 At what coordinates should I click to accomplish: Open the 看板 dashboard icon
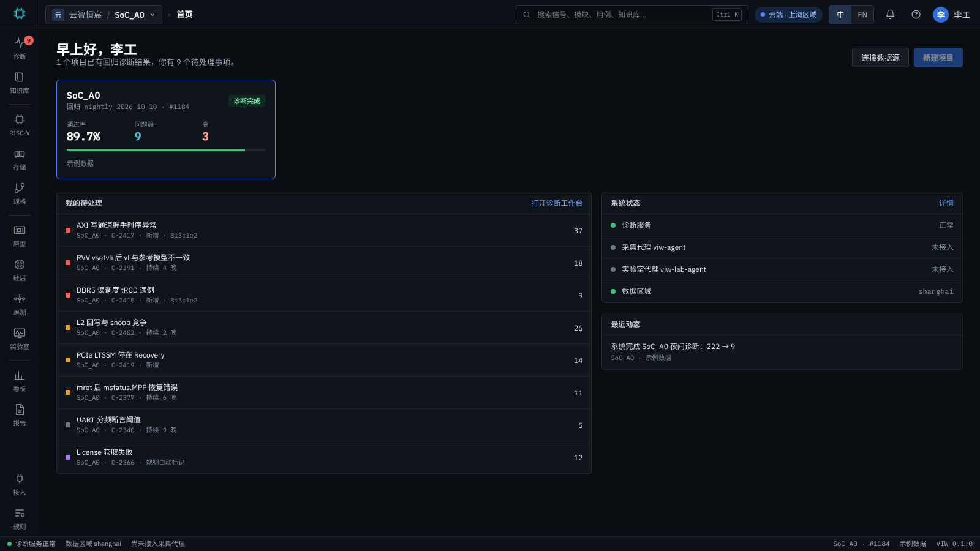20,381
